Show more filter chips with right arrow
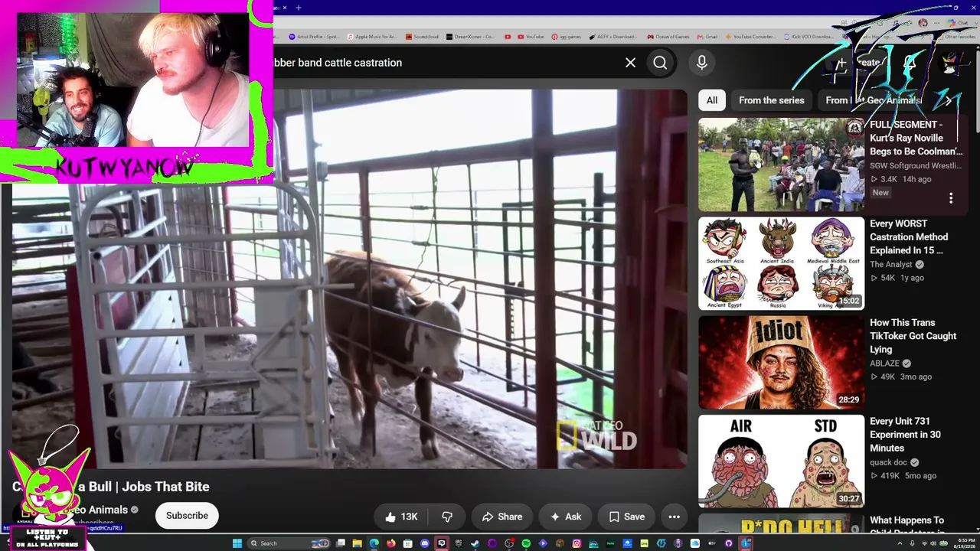This screenshot has width=980, height=551. click(949, 100)
